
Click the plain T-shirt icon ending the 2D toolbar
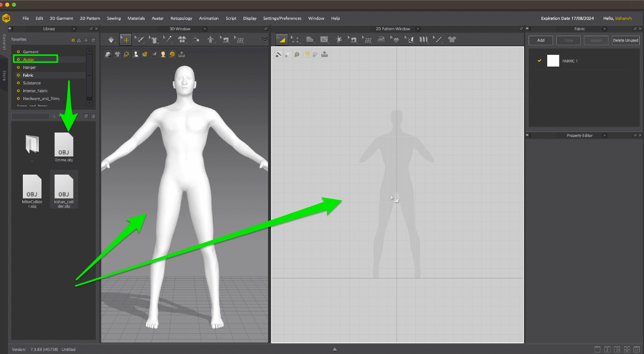452,39
